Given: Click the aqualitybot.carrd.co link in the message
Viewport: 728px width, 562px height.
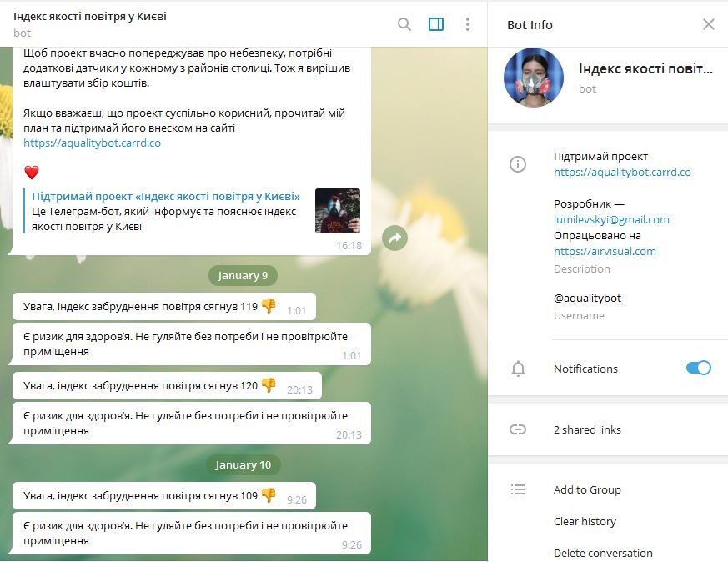Looking at the screenshot, I should (92, 143).
